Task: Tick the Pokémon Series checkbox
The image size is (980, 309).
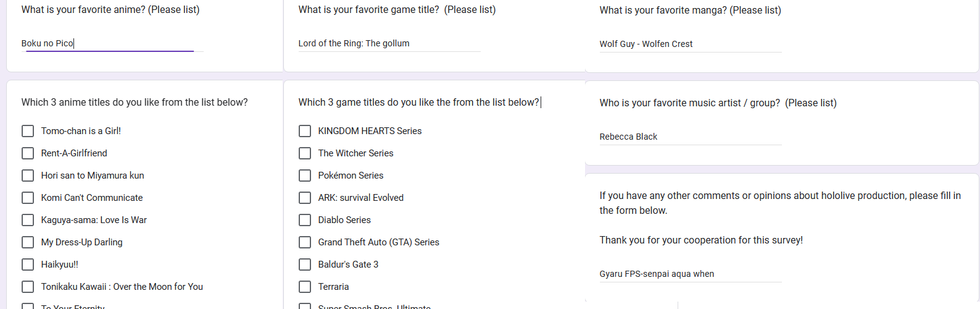Action: (x=305, y=176)
